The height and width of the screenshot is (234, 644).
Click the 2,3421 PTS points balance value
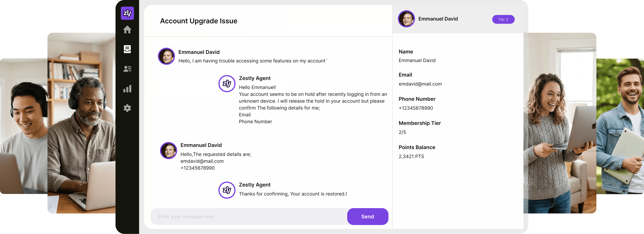tap(411, 156)
